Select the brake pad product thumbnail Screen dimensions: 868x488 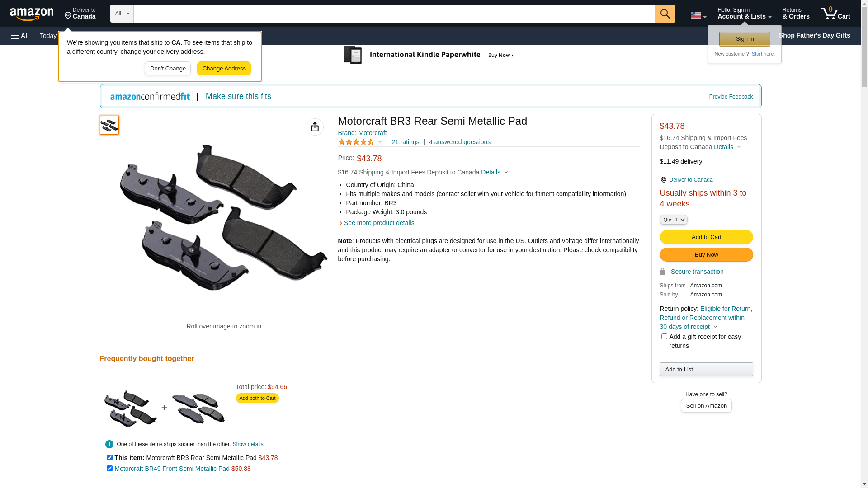[x=109, y=125]
